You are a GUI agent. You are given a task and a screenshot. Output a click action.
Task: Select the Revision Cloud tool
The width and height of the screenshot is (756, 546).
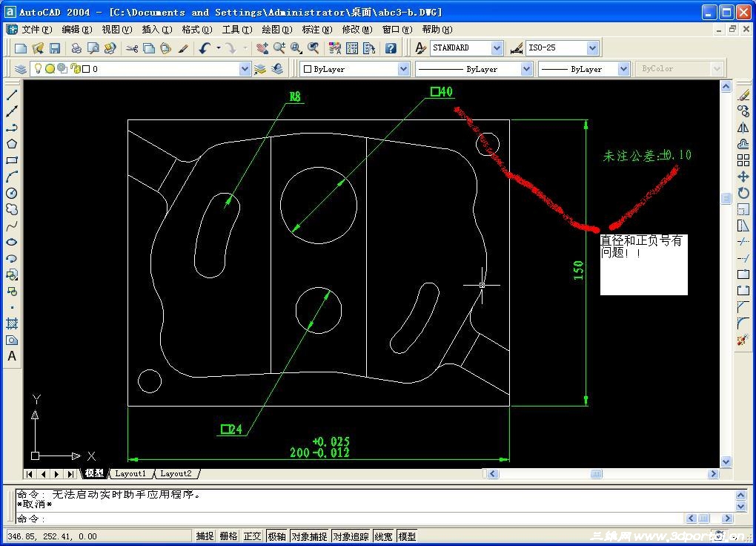(12, 209)
